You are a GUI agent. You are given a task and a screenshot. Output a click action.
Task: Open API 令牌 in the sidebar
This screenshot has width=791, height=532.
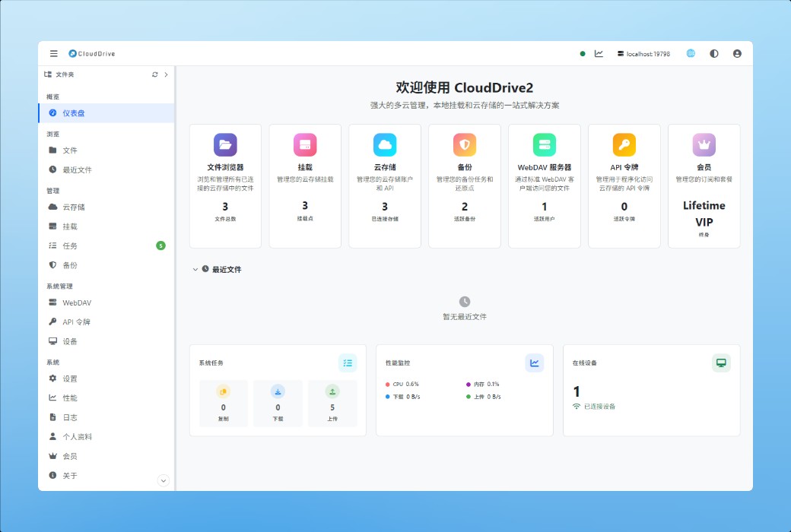pos(106,321)
